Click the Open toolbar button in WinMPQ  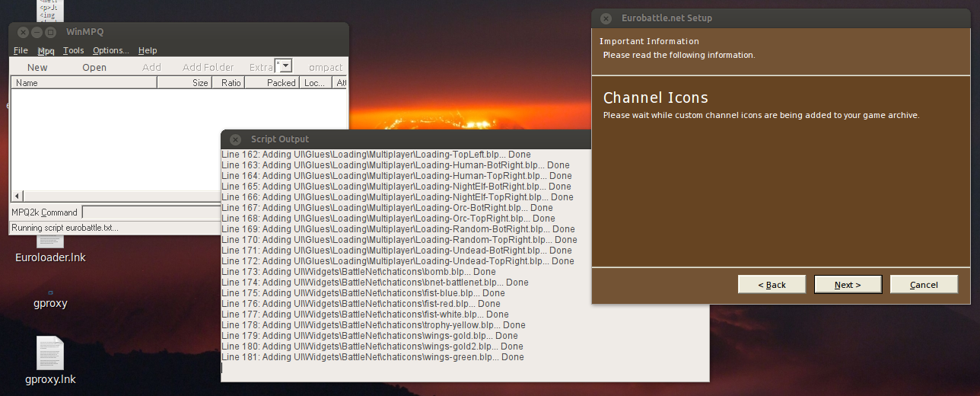[94, 67]
